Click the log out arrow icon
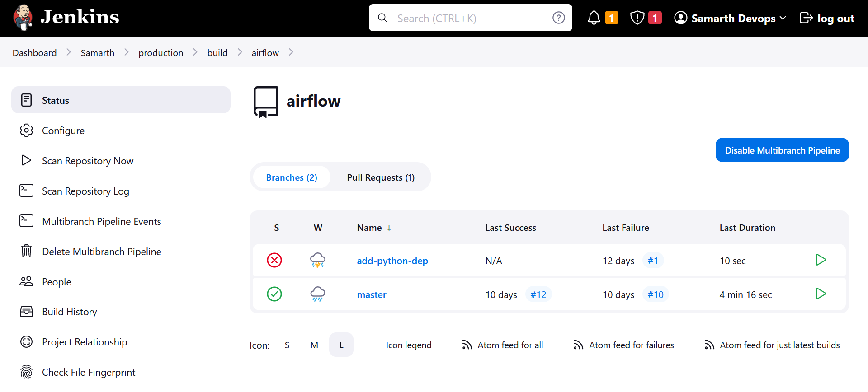 [x=806, y=18]
